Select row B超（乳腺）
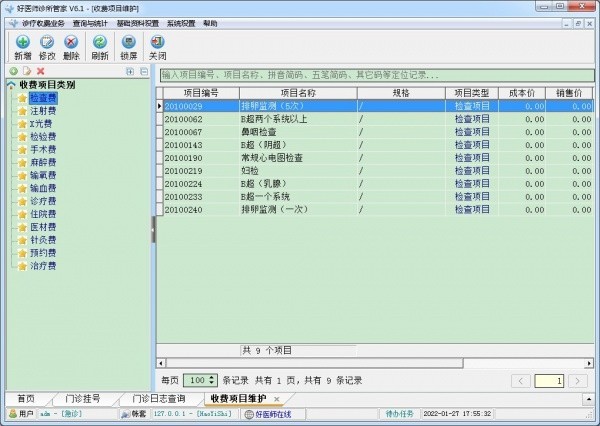The width and height of the screenshot is (600, 426). (375, 184)
